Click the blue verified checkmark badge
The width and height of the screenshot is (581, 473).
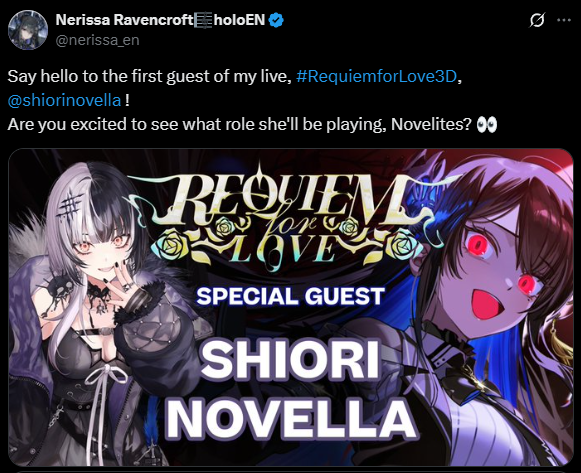[x=276, y=20]
